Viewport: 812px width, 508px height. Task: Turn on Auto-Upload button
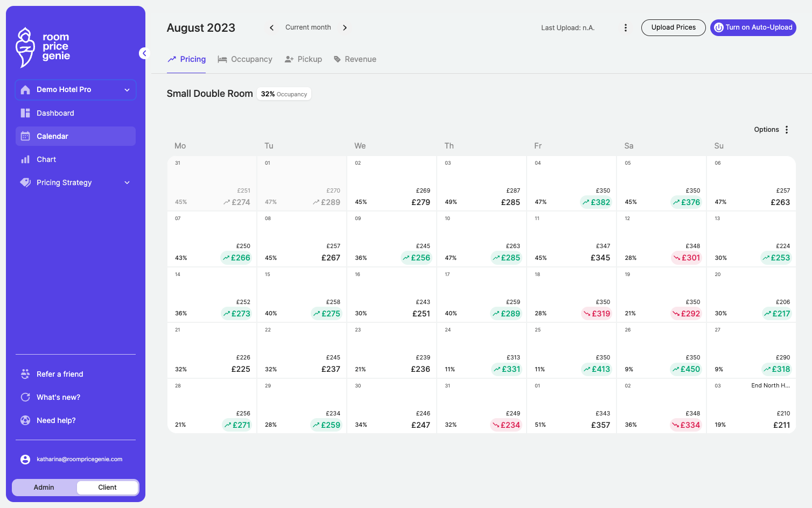pos(753,27)
